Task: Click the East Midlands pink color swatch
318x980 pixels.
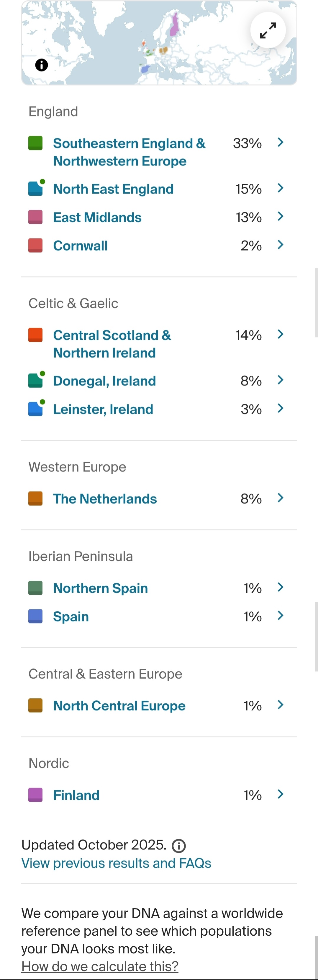Action: (x=35, y=217)
